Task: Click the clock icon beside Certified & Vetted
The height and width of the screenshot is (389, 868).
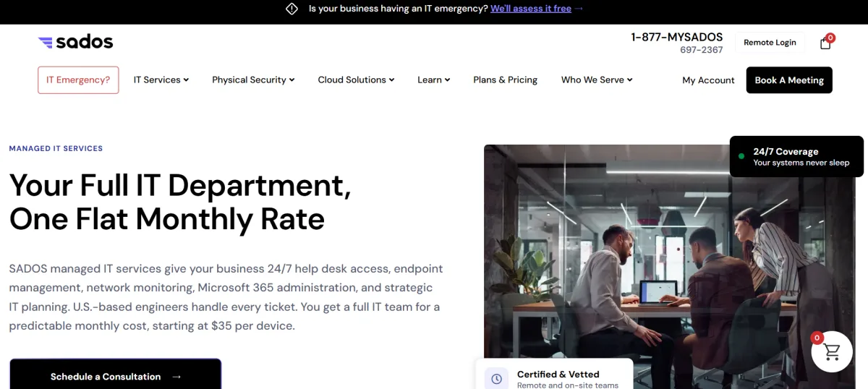Action: point(496,379)
